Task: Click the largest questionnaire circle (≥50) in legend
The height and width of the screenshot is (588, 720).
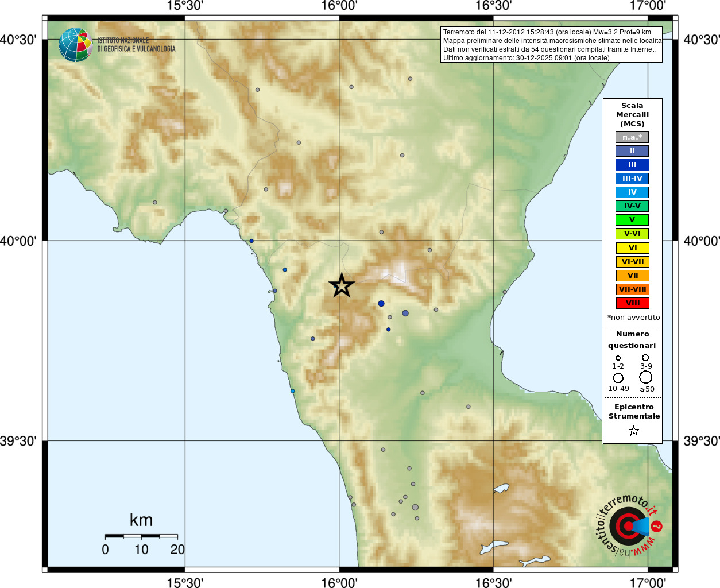Action: tap(645, 377)
